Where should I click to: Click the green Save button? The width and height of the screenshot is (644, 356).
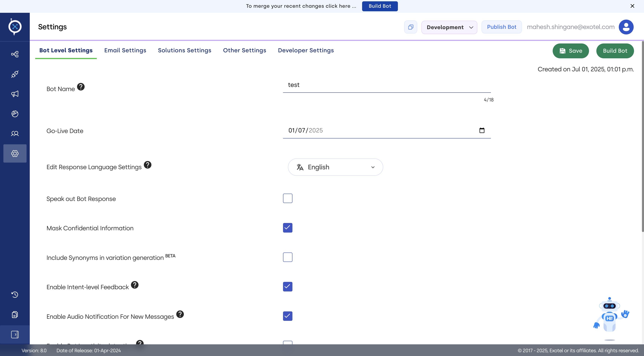click(571, 51)
